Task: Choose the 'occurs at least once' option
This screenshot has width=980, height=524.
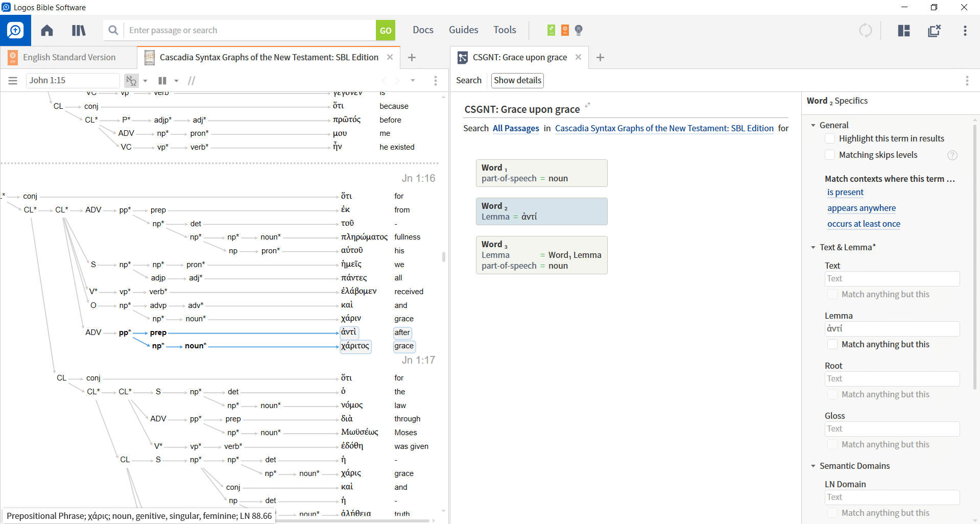Action: tap(864, 224)
